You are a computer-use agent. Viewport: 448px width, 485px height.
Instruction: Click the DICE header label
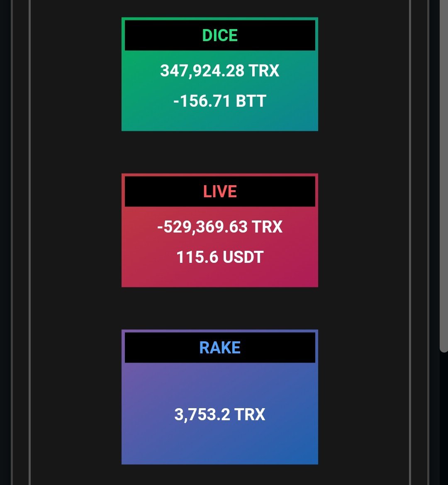pyautogui.click(x=220, y=36)
